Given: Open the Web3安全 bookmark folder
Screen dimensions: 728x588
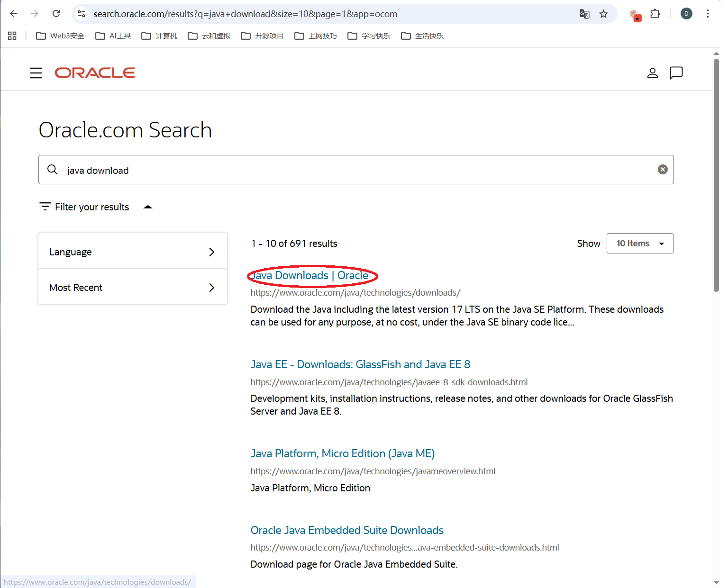Looking at the screenshot, I should (x=61, y=36).
